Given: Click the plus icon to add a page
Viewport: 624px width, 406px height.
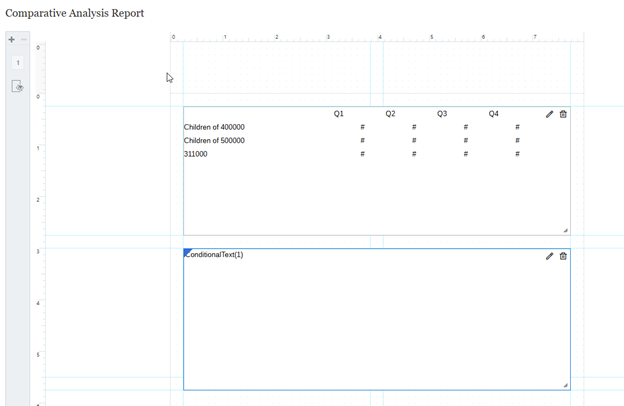Looking at the screenshot, I should tap(12, 40).
